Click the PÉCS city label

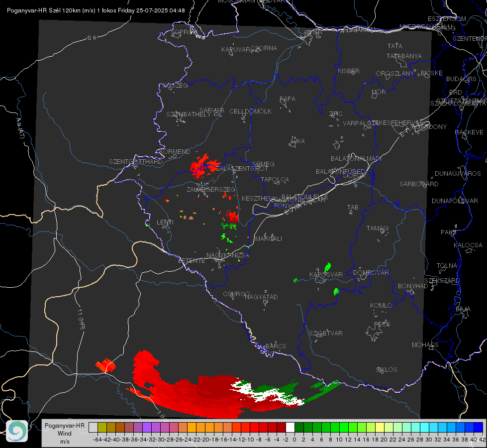(x=382, y=325)
